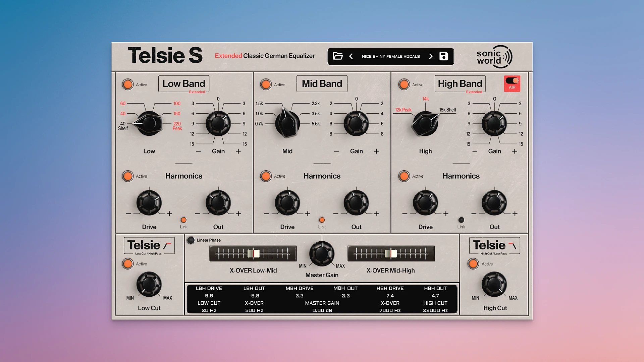Click the previous preset arrow

point(351,56)
